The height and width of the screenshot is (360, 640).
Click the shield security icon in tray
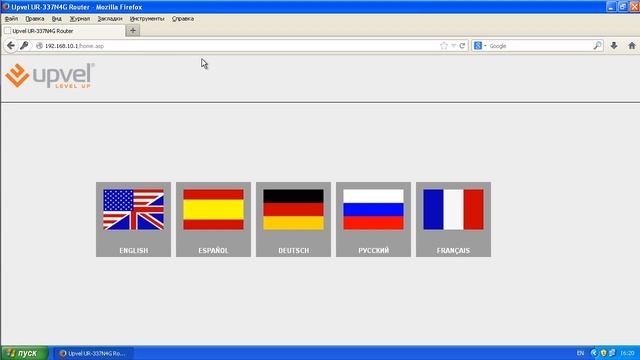click(x=603, y=353)
